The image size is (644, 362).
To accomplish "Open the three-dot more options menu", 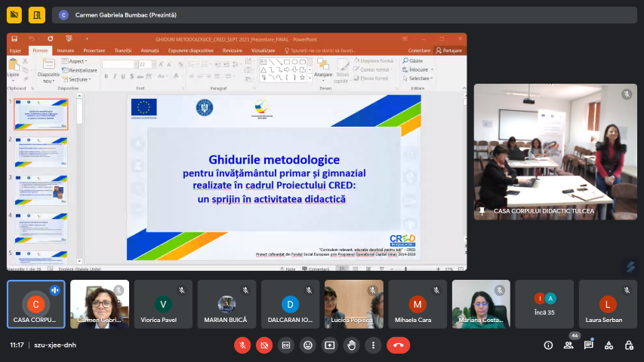I will click(373, 345).
